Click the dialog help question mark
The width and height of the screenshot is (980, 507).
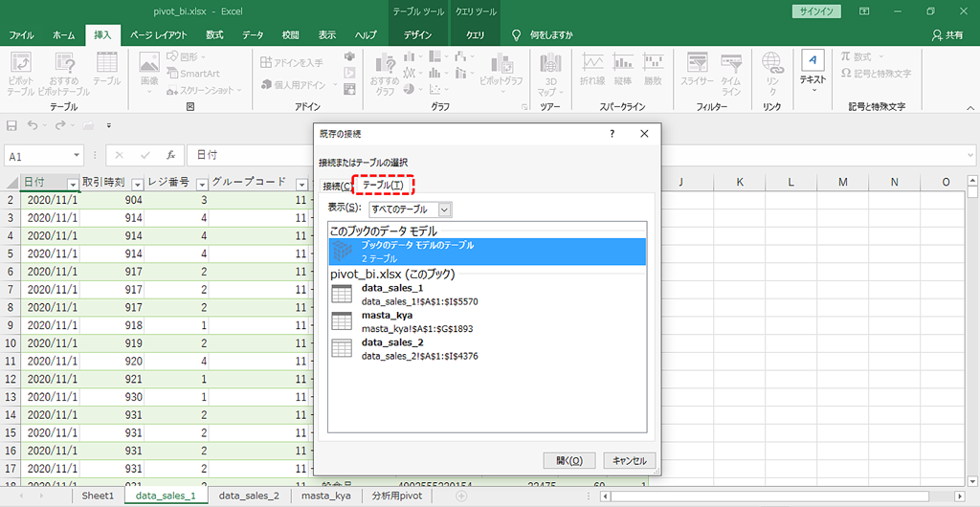tap(612, 133)
